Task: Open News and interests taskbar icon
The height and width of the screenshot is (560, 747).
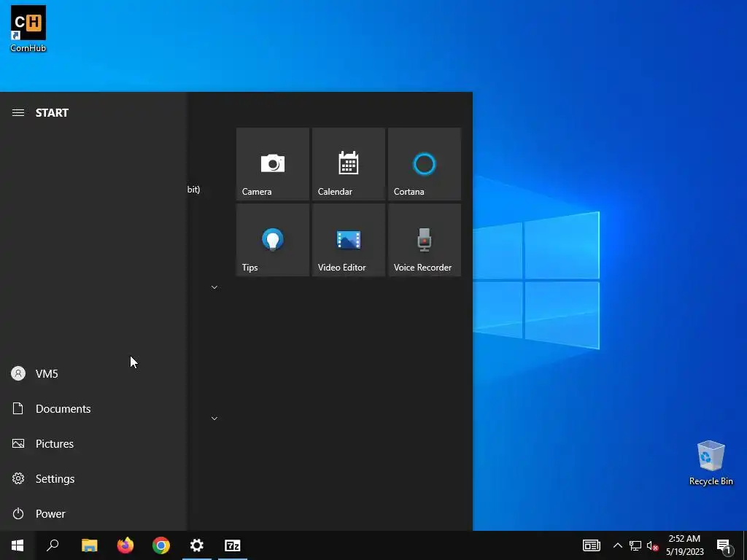Action: tap(591, 545)
